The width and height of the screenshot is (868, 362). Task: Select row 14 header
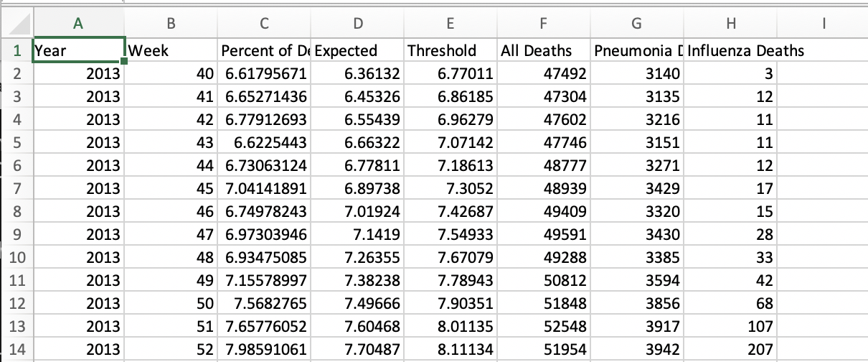16,350
